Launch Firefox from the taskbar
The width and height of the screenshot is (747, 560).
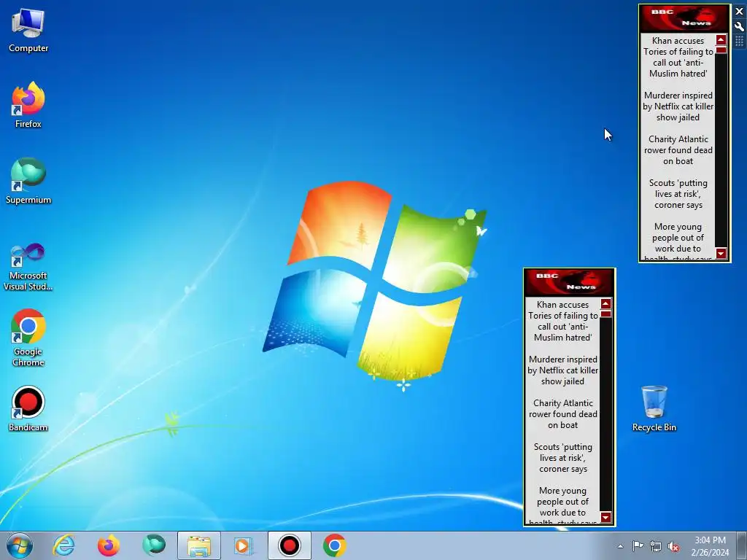pos(109,545)
